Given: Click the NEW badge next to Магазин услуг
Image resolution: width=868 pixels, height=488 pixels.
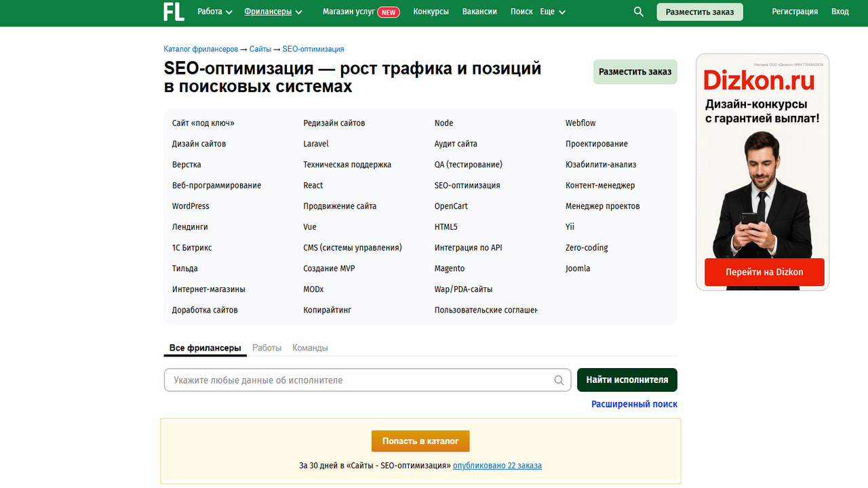Looking at the screenshot, I should click(x=389, y=12).
